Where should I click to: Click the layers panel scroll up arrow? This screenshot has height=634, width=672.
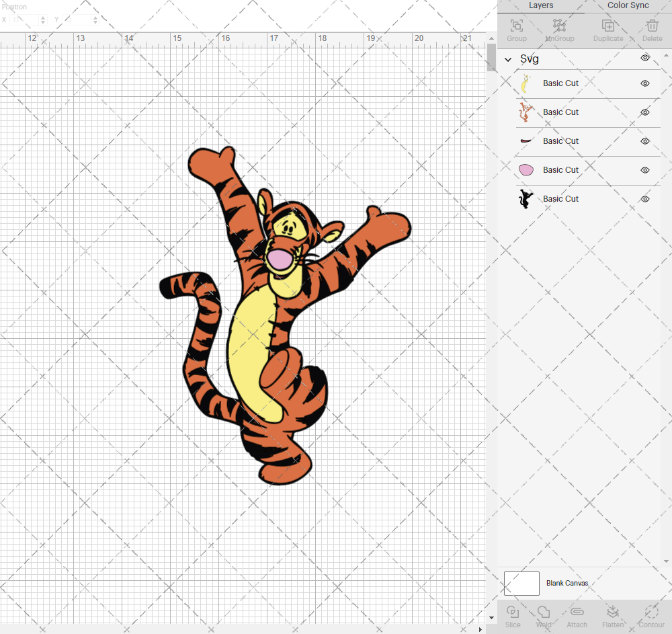pyautogui.click(x=665, y=56)
